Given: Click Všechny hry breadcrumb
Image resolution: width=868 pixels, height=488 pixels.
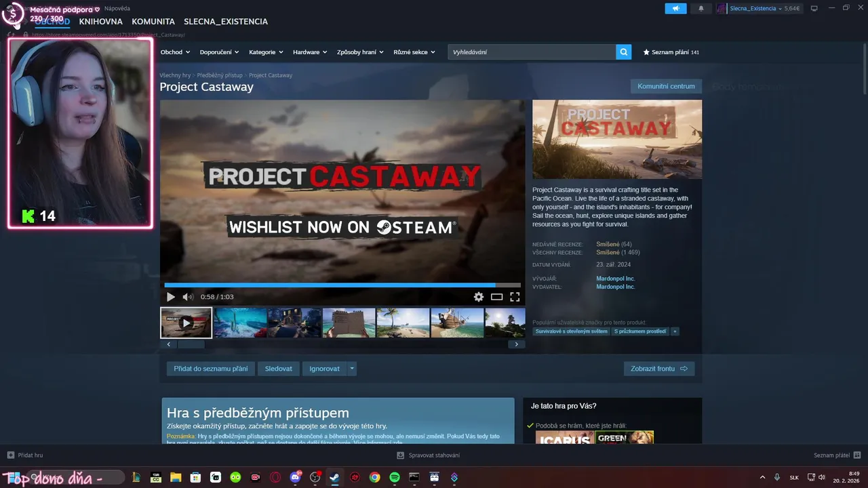Looking at the screenshot, I should click(175, 75).
